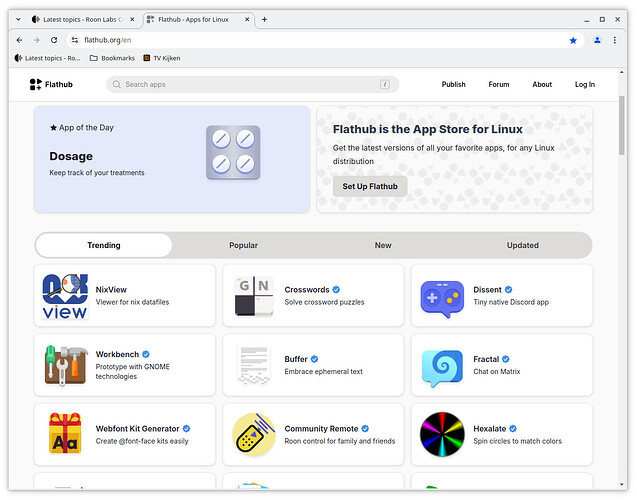Click the slash shortcut key hint
This screenshot has width=637, height=500.
click(x=385, y=84)
